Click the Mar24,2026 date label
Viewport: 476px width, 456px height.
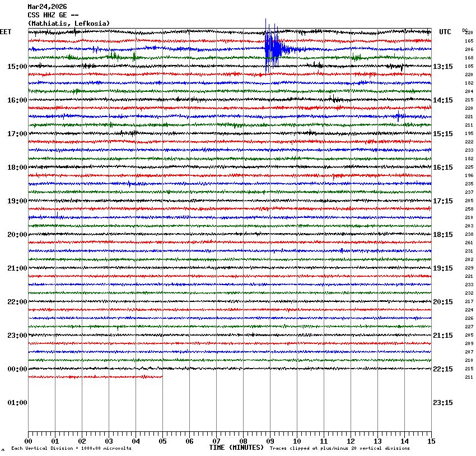click(47, 7)
